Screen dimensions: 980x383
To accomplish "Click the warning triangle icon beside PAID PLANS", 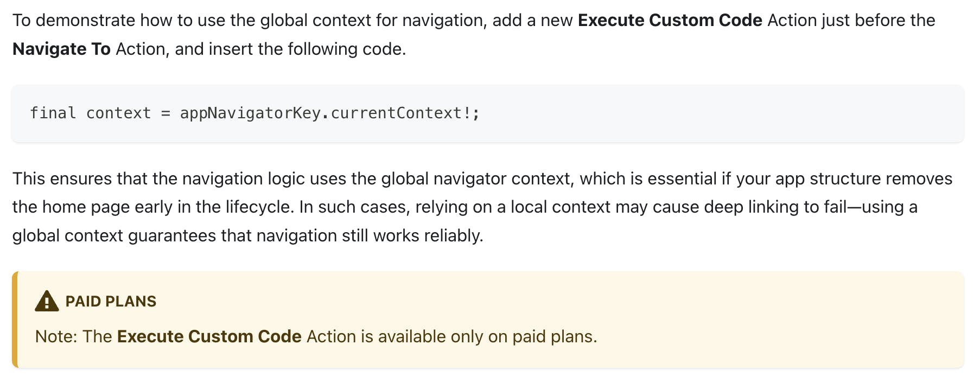I will coord(47,301).
